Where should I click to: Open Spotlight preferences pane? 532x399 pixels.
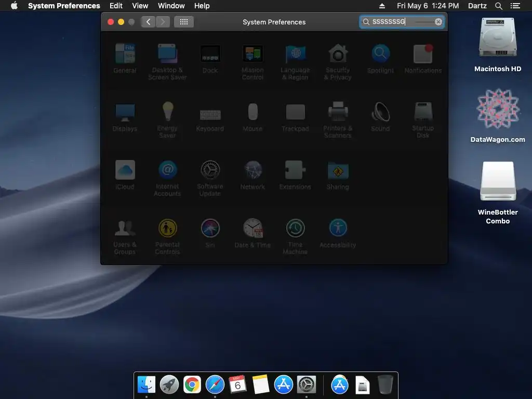coord(380,58)
